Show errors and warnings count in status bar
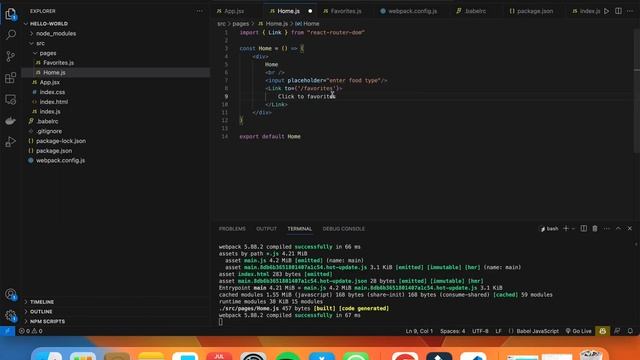640x360 pixels. [31, 331]
